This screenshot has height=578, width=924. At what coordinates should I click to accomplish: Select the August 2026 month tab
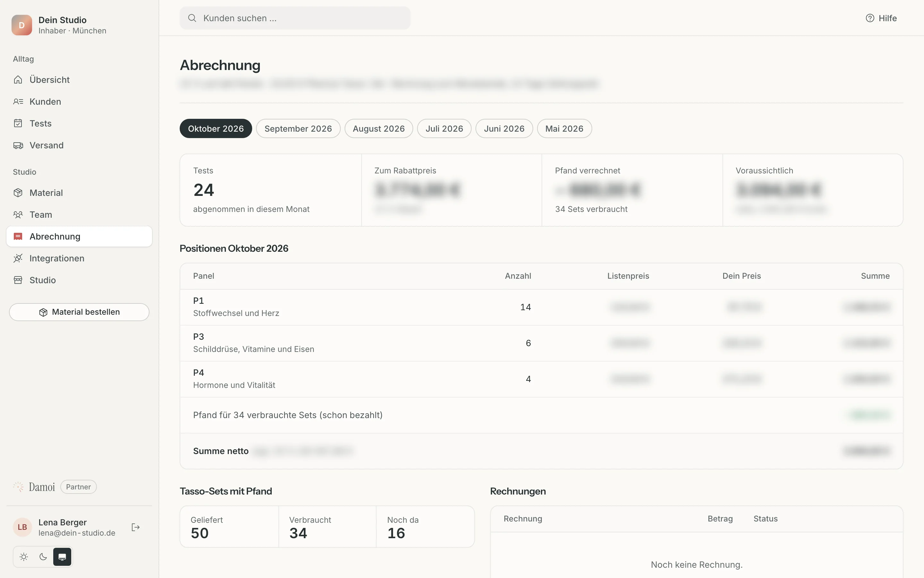tap(379, 128)
